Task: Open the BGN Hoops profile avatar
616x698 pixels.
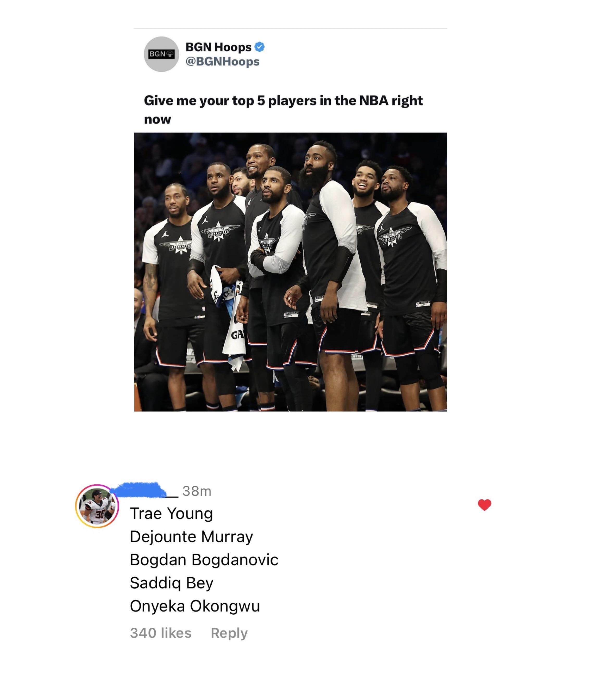Action: (x=161, y=54)
